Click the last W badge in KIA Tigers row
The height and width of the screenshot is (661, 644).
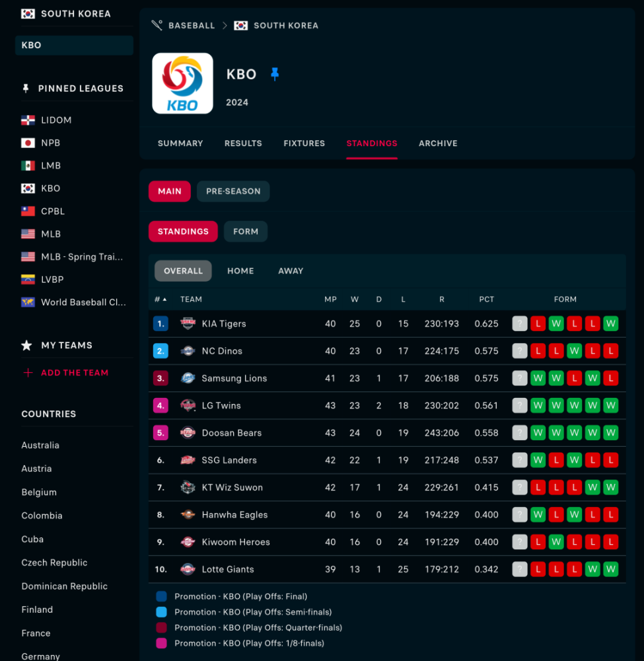tap(610, 323)
